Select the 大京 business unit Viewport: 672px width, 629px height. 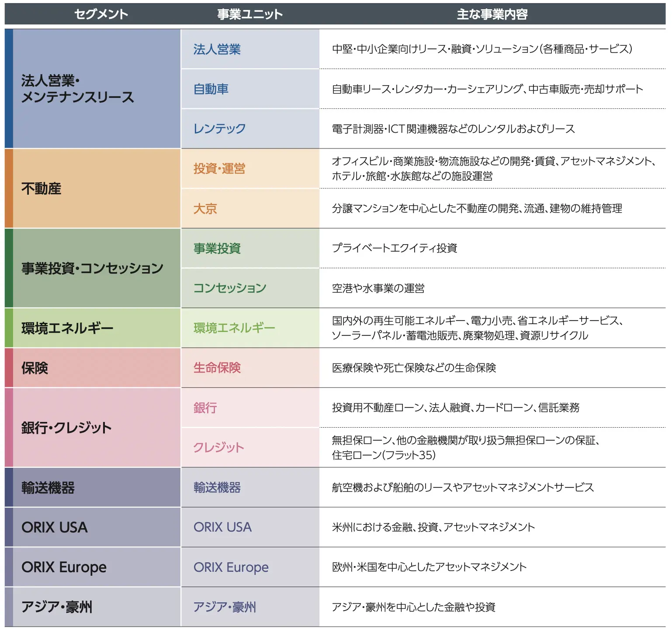pos(205,209)
